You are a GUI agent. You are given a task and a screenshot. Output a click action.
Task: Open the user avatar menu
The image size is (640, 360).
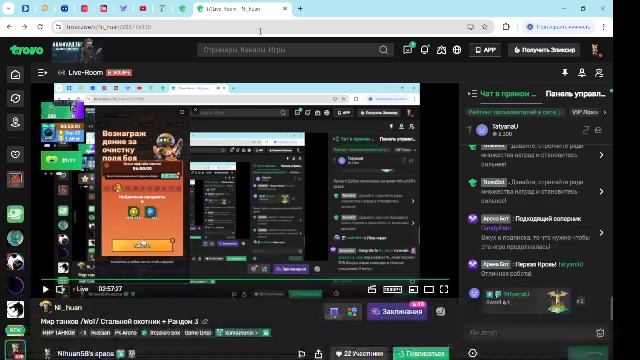pos(596,50)
